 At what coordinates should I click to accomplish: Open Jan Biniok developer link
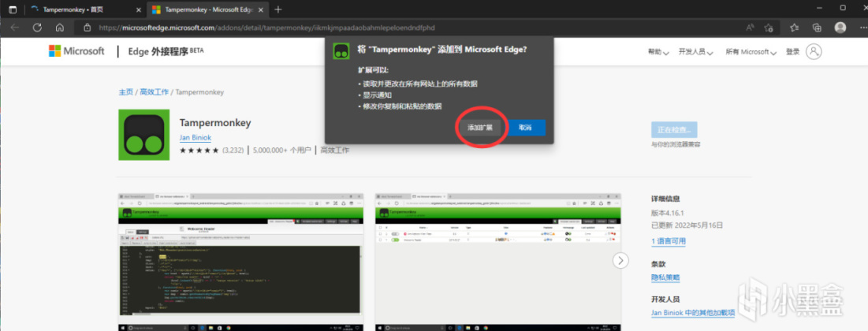[196, 137]
